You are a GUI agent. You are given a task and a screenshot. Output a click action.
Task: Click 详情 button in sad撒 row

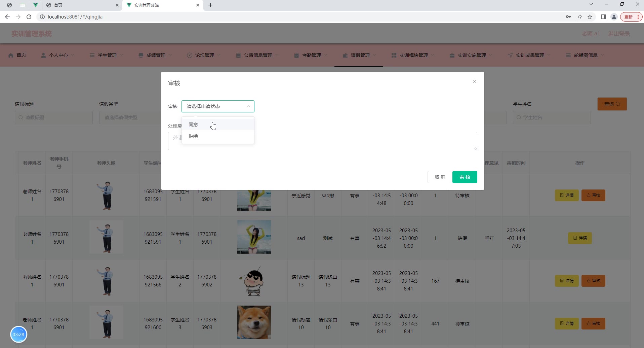coord(567,195)
